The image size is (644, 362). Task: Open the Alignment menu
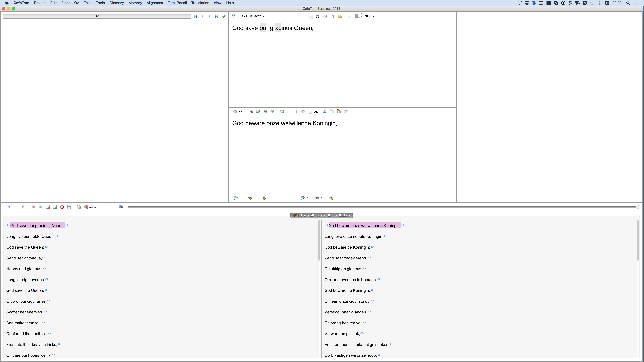[x=154, y=3]
